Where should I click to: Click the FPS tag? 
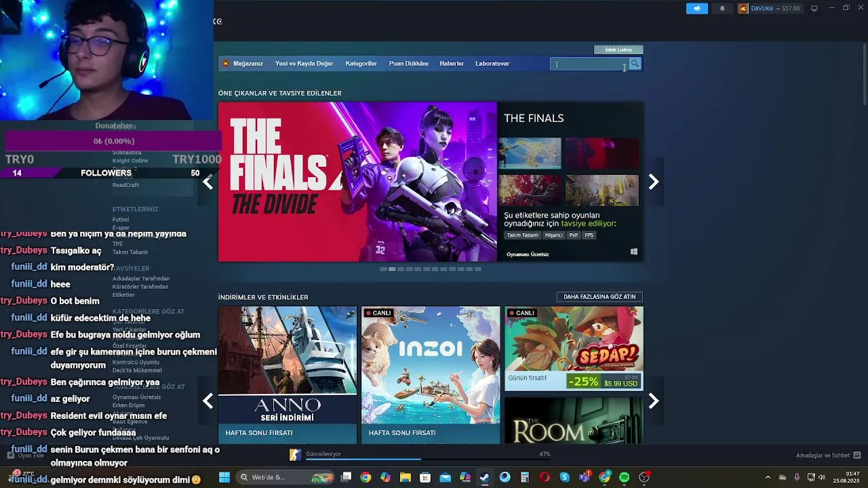click(589, 235)
